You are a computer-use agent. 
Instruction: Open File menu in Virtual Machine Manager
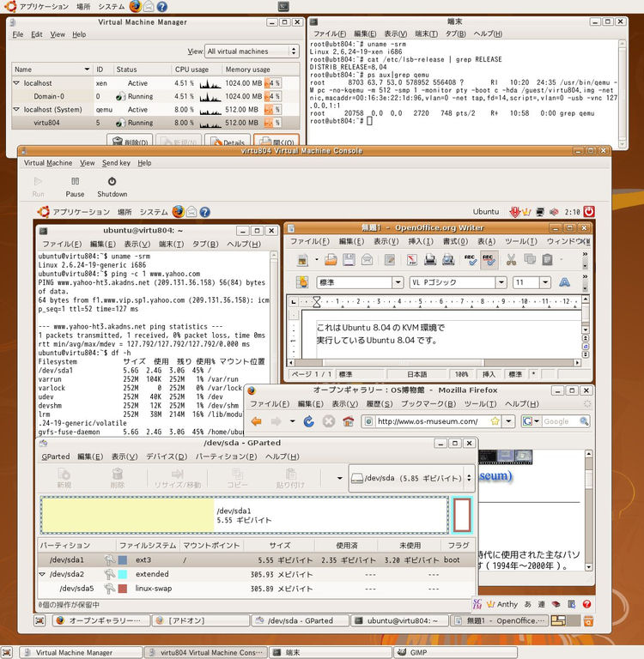tap(18, 34)
